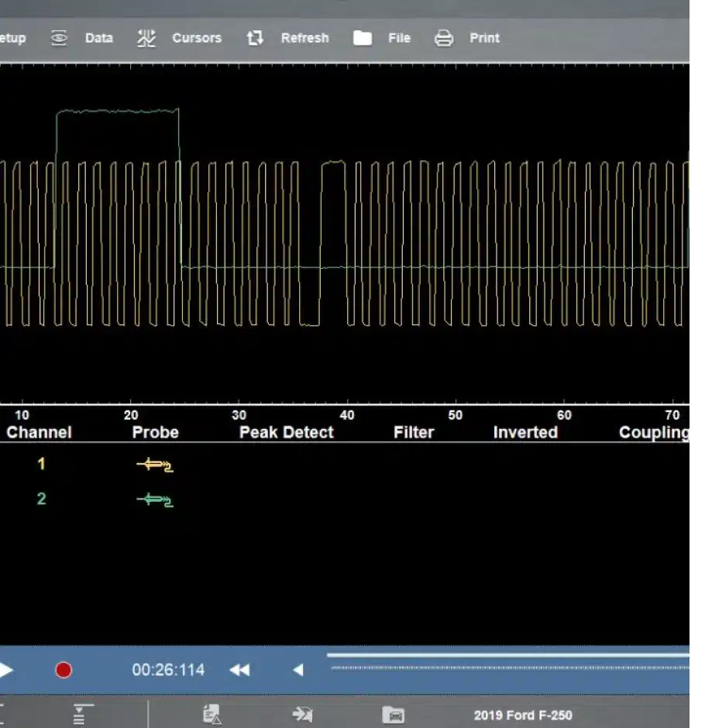The width and height of the screenshot is (705, 728).
Task: Click the 20 time axis label
Action: 131,415
